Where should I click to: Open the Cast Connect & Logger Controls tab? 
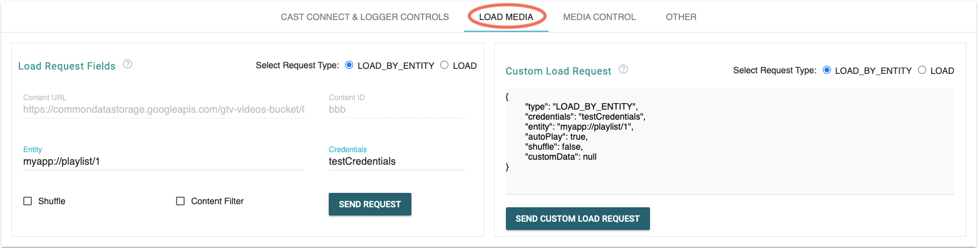(x=365, y=17)
